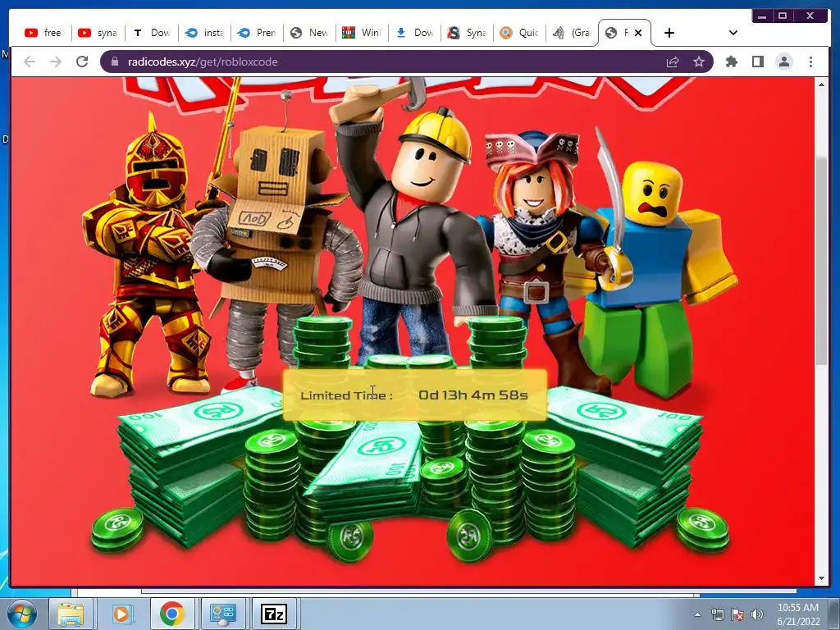The width and height of the screenshot is (840, 630).
Task: Click the vertical scrollbar thumb
Action: coord(821,262)
